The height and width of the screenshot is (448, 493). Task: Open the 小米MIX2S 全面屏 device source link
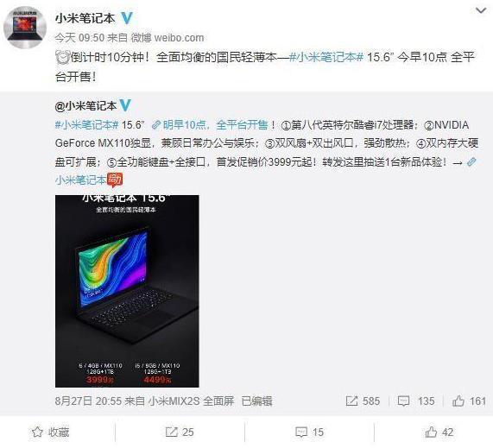191,401
